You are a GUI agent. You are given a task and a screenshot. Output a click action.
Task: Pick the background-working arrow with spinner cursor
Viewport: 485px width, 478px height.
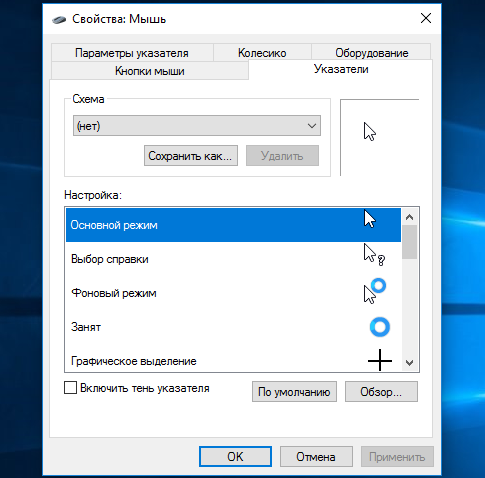point(375,291)
